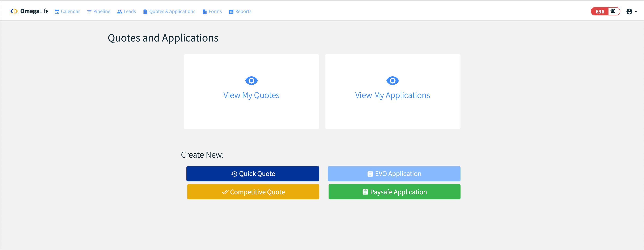Open the Pipeline nav item
Viewport: 644px width, 250px height.
coord(99,11)
